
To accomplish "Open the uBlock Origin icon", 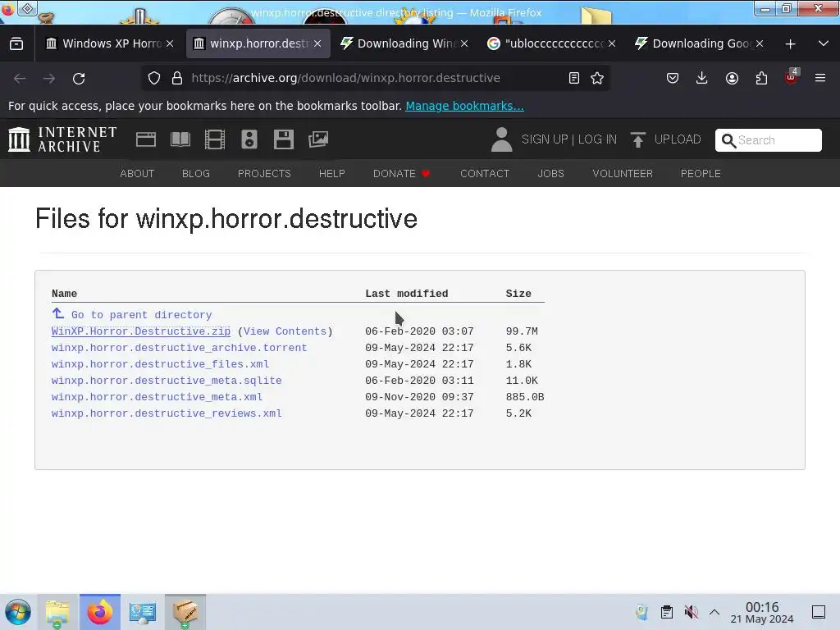I will point(792,77).
